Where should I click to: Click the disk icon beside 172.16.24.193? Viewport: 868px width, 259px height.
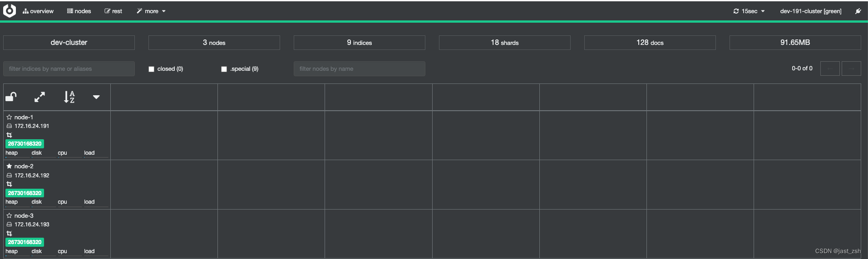9,225
